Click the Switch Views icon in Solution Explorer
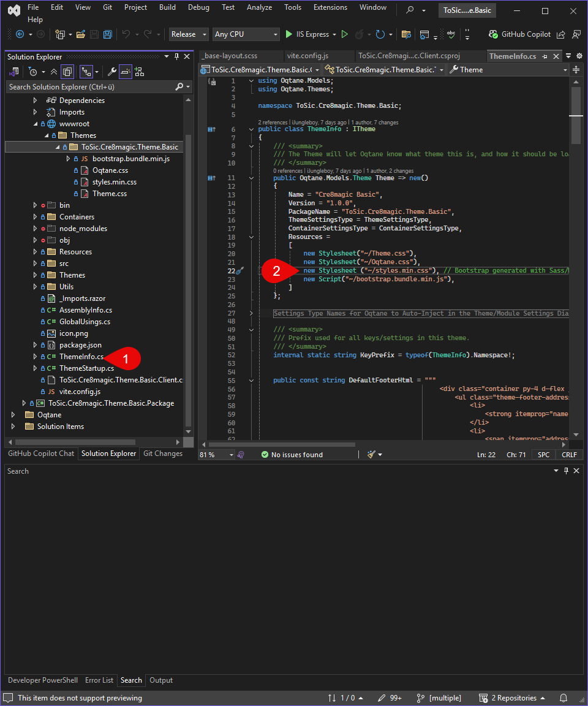The height and width of the screenshot is (706, 588). tap(14, 72)
